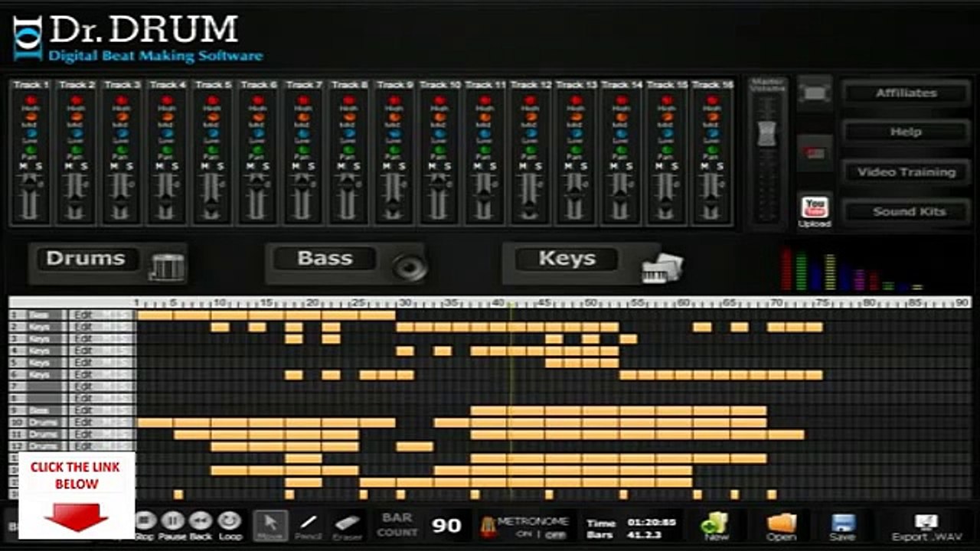Select the Move arrow tool
Screen dimensions: 980x551
click(x=270, y=525)
